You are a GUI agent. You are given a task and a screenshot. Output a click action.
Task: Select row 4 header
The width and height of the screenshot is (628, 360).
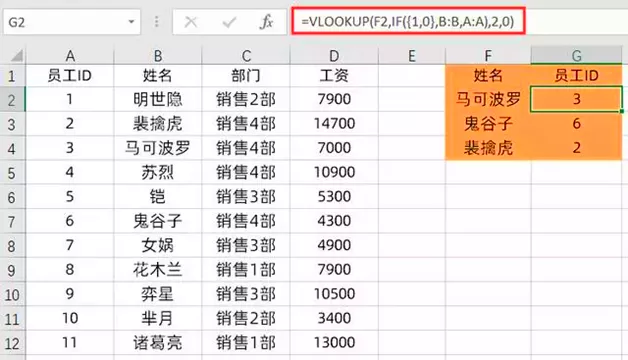coord(12,149)
